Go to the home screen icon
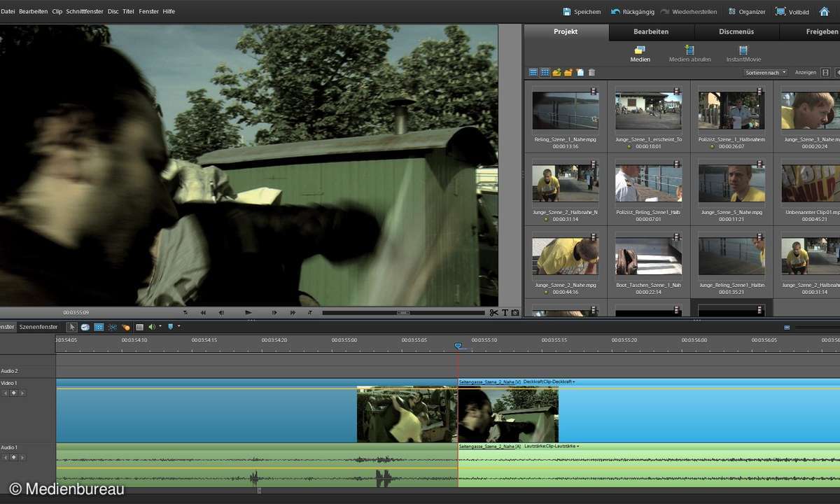840x504 pixels. 824,11
